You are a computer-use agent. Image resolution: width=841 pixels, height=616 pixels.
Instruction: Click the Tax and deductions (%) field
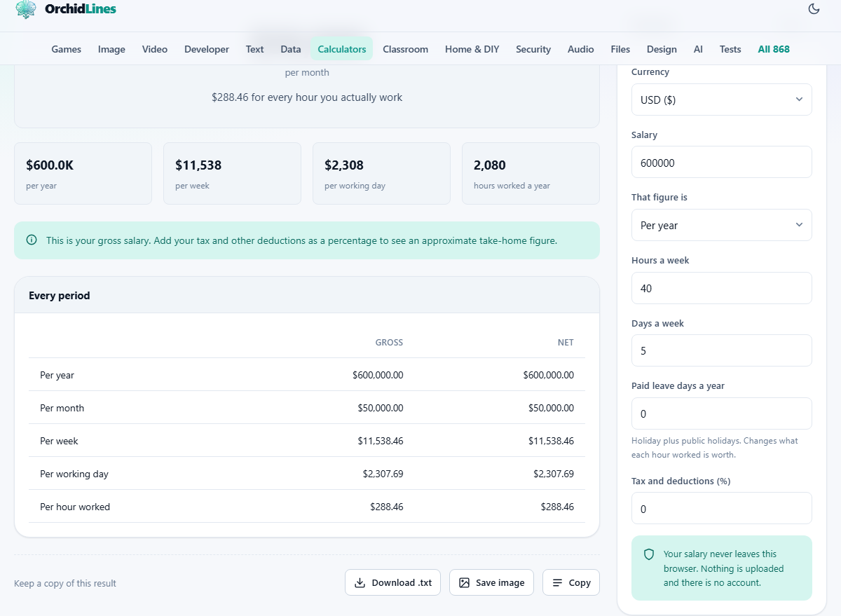pos(722,508)
